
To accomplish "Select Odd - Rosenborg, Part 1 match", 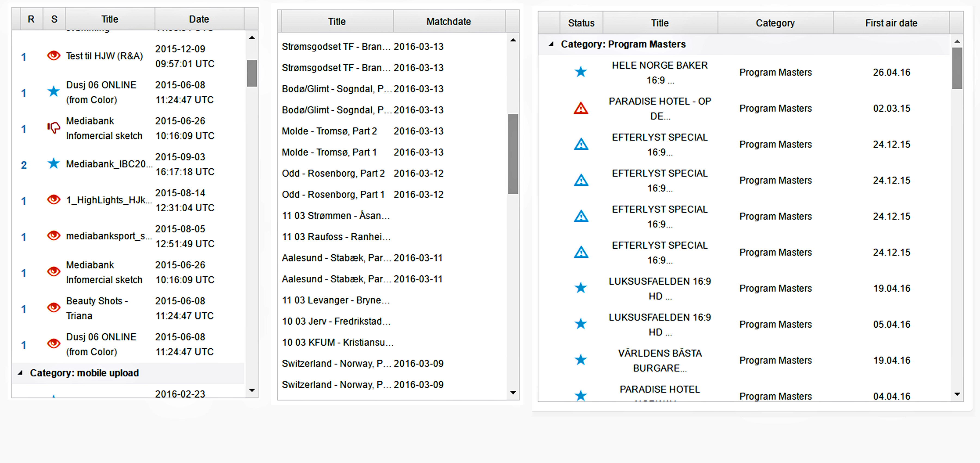I will [333, 194].
